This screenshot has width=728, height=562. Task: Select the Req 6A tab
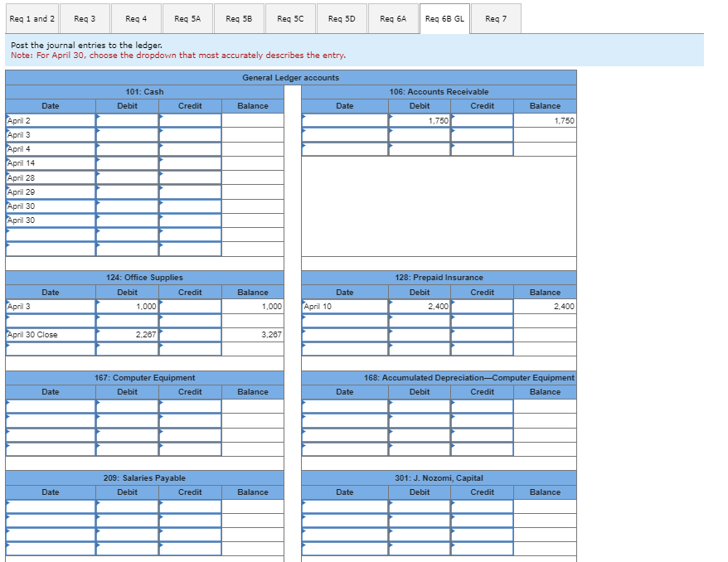tap(393, 17)
